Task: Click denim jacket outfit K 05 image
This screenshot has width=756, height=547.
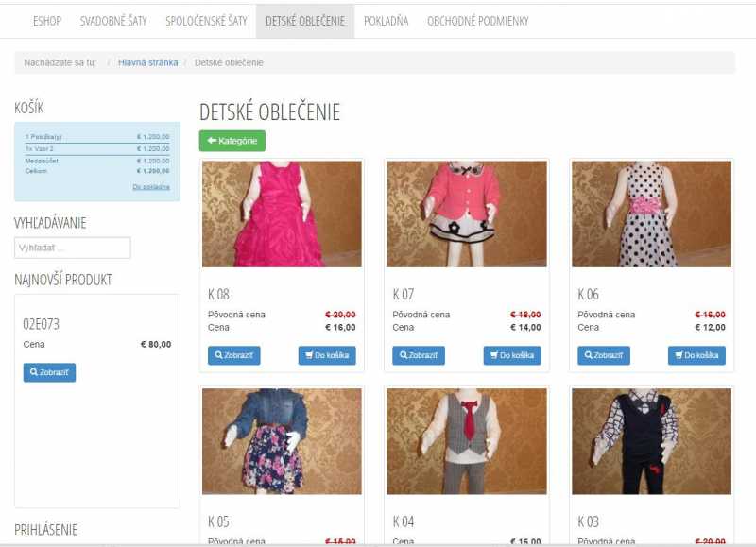Action: point(282,441)
